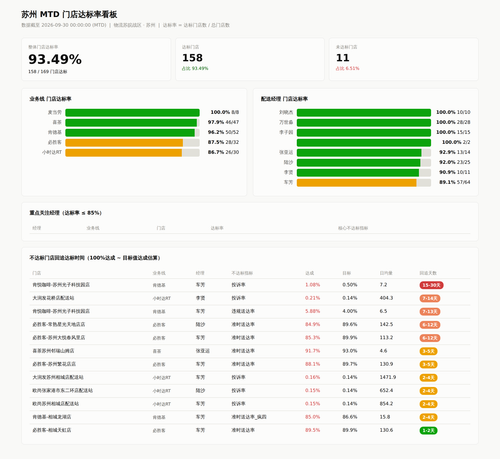Click the red 89.5% achievement value
Image resolution: width=500 pixels, height=459 pixels.
pos(312,430)
